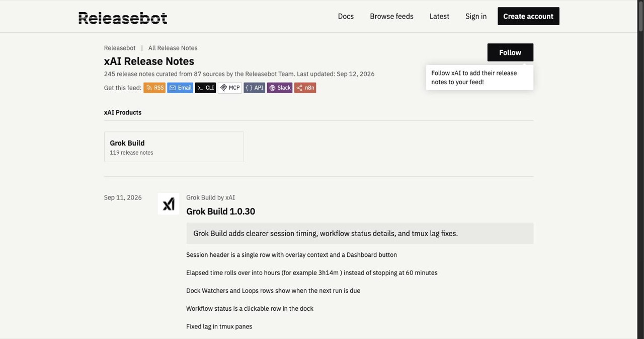This screenshot has height=339, width=644.
Task: Click the release summary about tmux lag fixes
Action: tap(360, 233)
